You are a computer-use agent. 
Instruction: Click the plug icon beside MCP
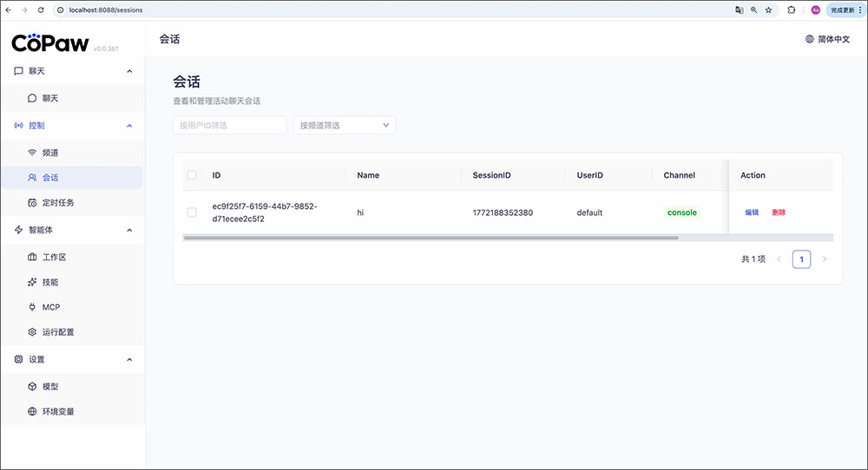32,307
